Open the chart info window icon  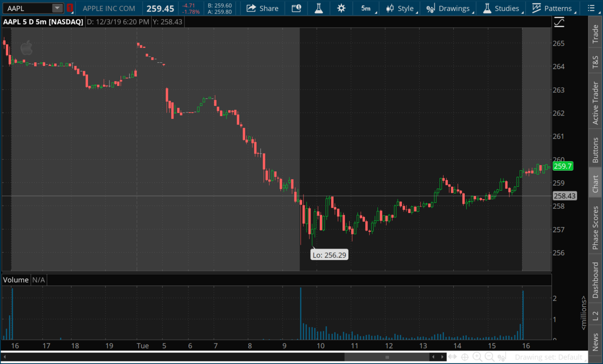(x=296, y=8)
